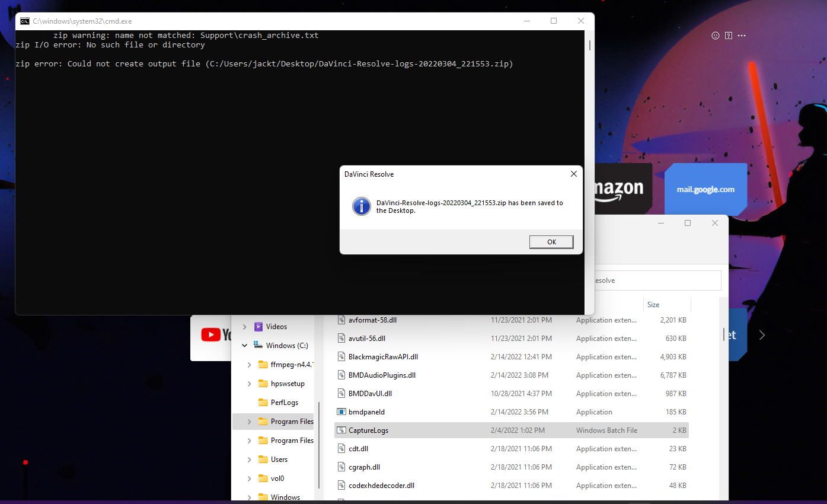Expand the second Program Files node
This screenshot has height=504, width=827.
(x=249, y=441)
